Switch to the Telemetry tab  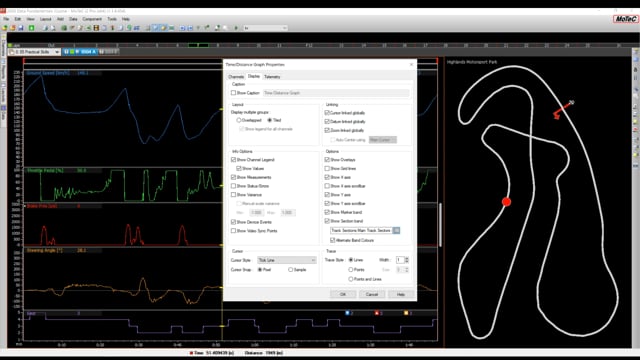272,77
